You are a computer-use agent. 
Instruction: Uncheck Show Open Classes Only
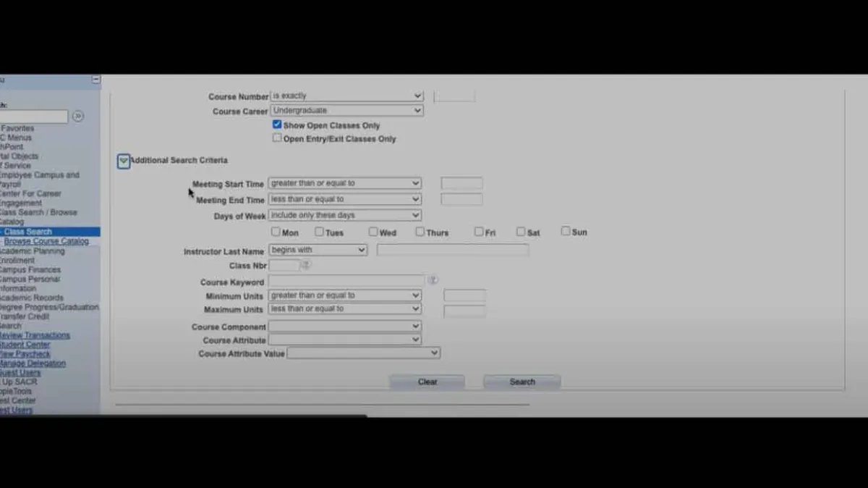pyautogui.click(x=277, y=125)
